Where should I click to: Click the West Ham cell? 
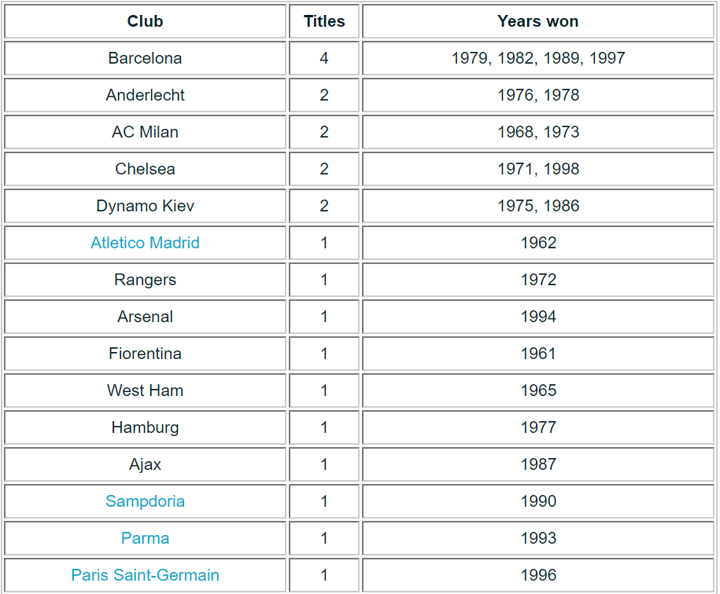tap(145, 390)
